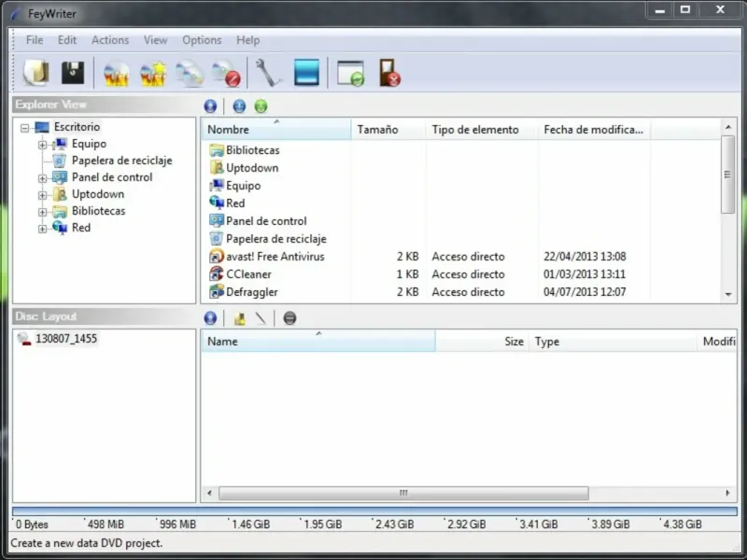Viewport: 747px width, 560px height.
Task: Click the window with green arrow icon
Action: pos(351,74)
